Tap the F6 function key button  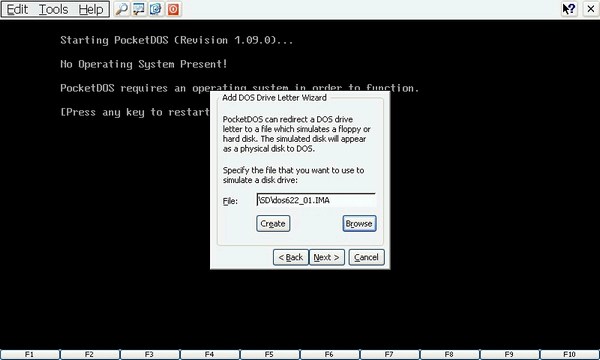[x=330, y=354]
